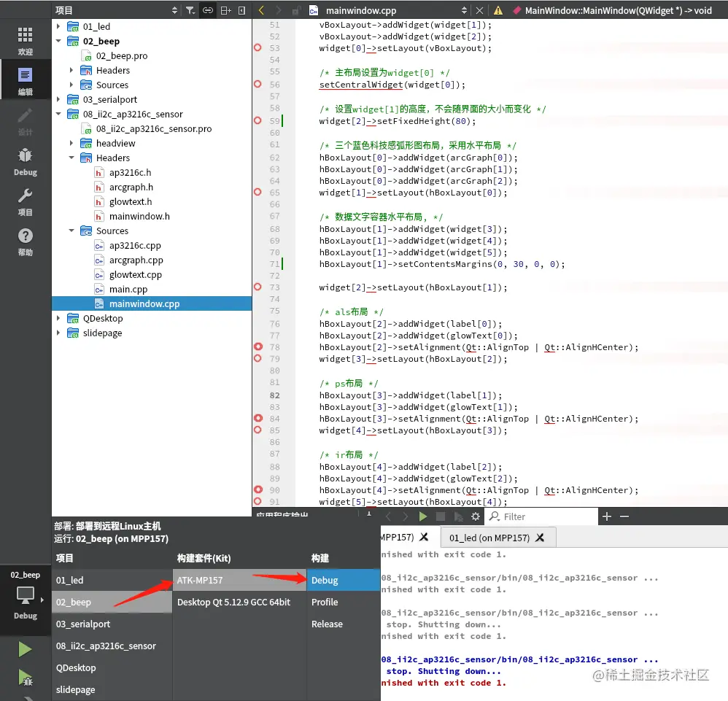This screenshot has width=728, height=701.
Task: Expand the slidepage project node
Action: click(x=58, y=333)
